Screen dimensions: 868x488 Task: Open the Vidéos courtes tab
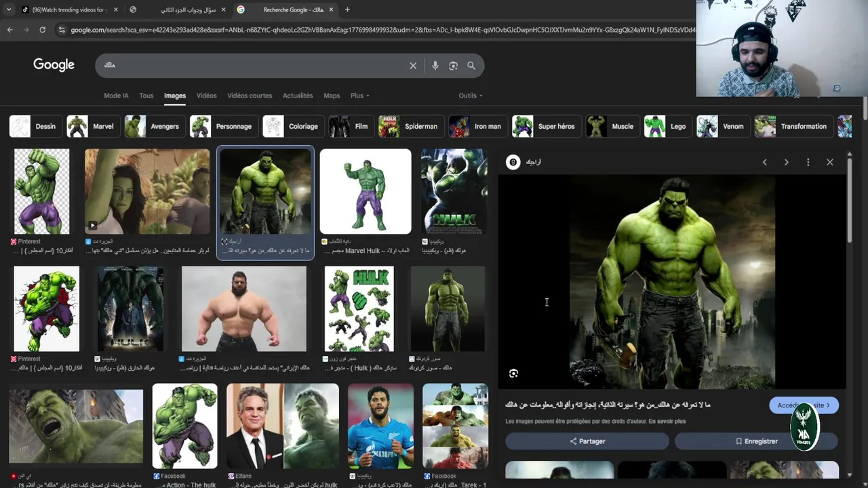point(250,96)
